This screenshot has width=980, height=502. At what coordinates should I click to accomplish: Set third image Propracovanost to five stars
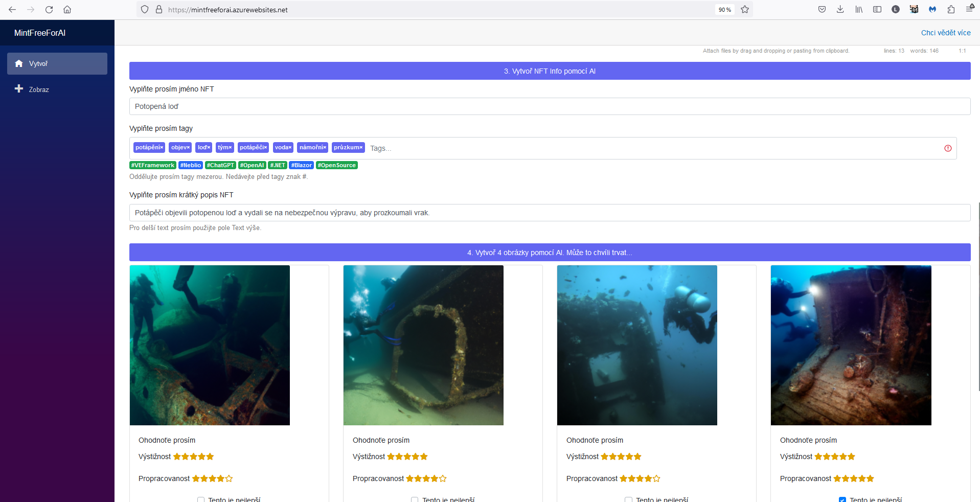click(x=656, y=478)
